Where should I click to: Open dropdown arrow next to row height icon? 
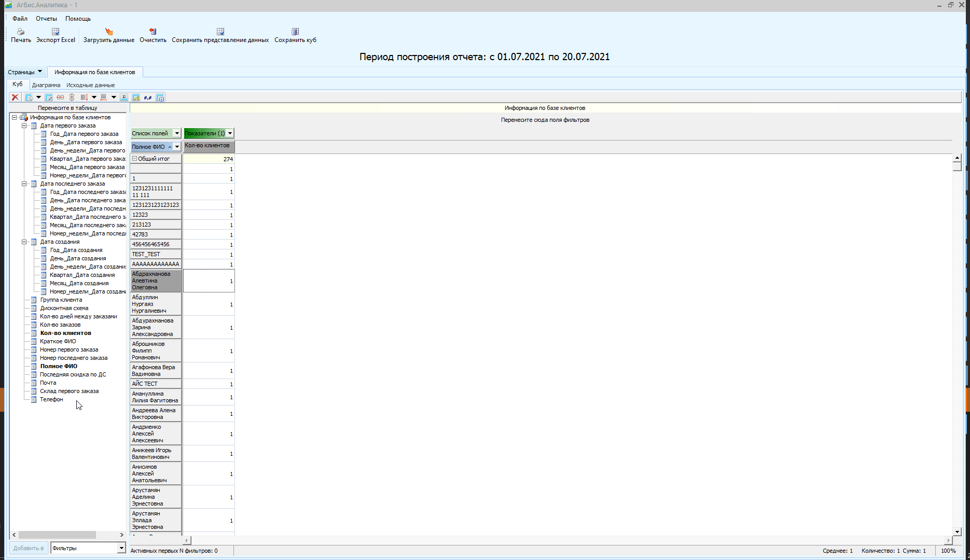(94, 97)
